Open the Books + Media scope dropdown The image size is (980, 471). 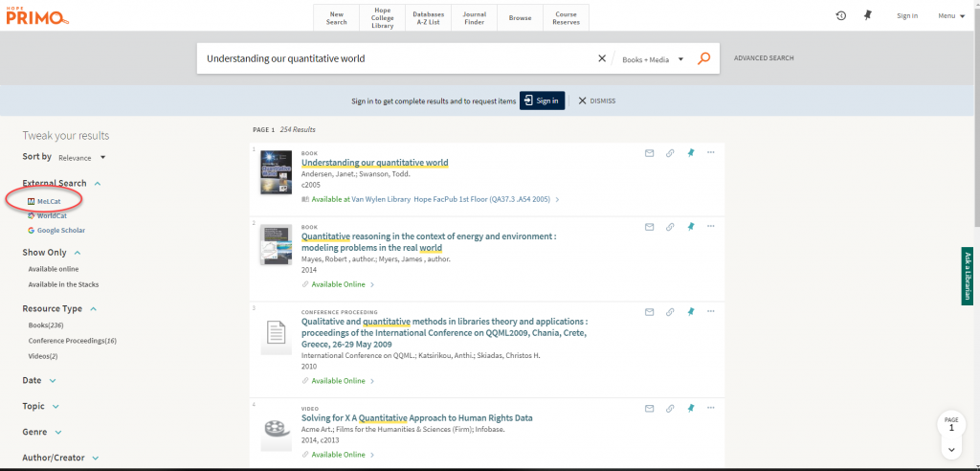click(x=653, y=58)
